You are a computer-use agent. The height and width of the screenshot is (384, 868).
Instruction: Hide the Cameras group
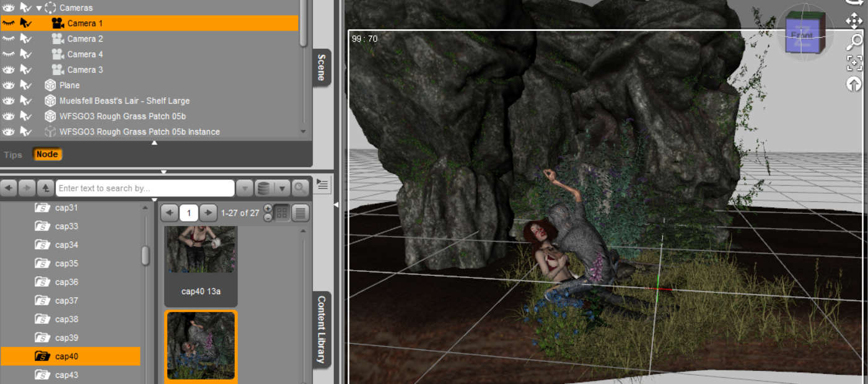[8, 8]
